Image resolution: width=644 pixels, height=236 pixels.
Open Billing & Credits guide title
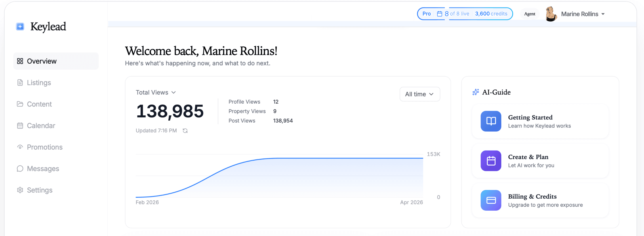(x=532, y=197)
